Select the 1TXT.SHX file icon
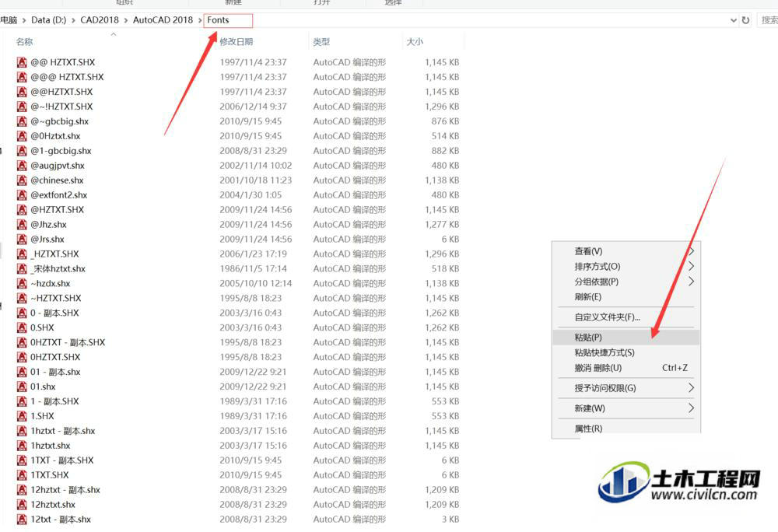Screen dimensions: 778x532 (x=22, y=475)
